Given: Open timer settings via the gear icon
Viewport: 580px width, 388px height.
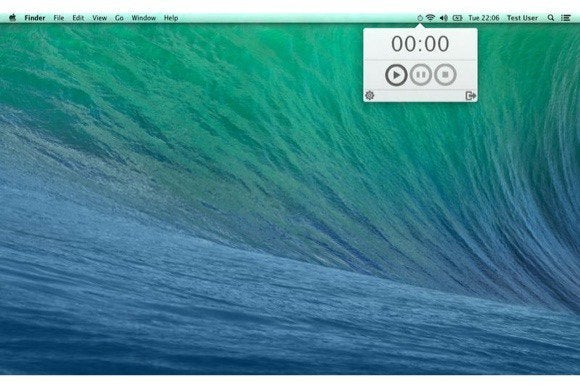Looking at the screenshot, I should 370,95.
